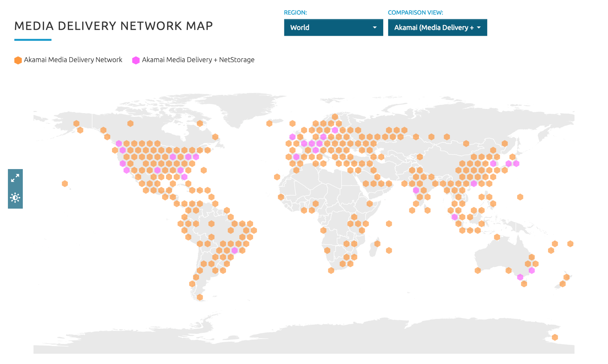Click the orange hexagon over Iceland
Viewport: 608px width, 364px height.
tap(269, 123)
